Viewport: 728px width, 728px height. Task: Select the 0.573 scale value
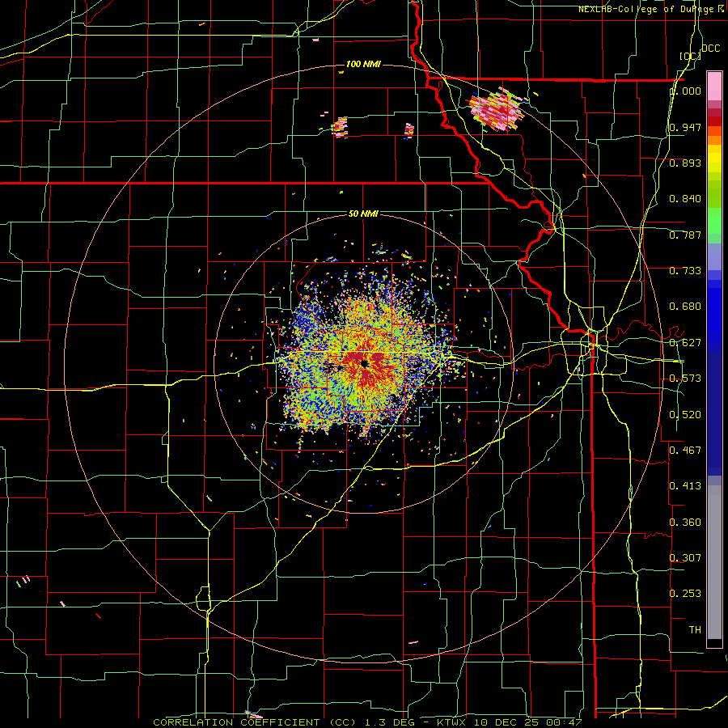tap(685, 379)
